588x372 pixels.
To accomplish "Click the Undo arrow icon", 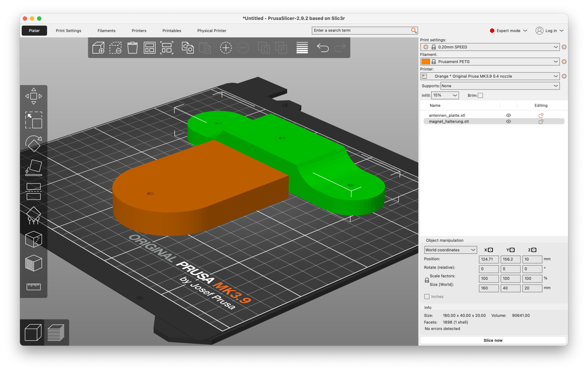I will (x=323, y=48).
